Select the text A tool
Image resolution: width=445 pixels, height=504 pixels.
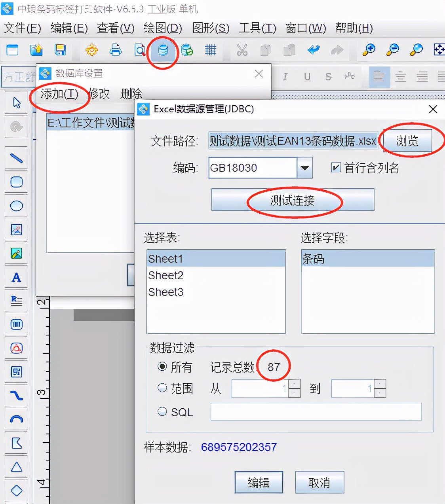[x=16, y=277]
